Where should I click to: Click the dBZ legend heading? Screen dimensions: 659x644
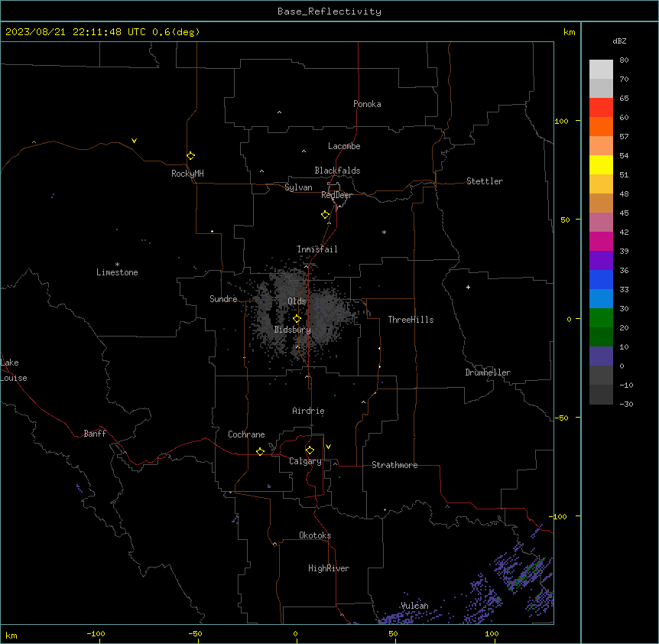coord(619,41)
